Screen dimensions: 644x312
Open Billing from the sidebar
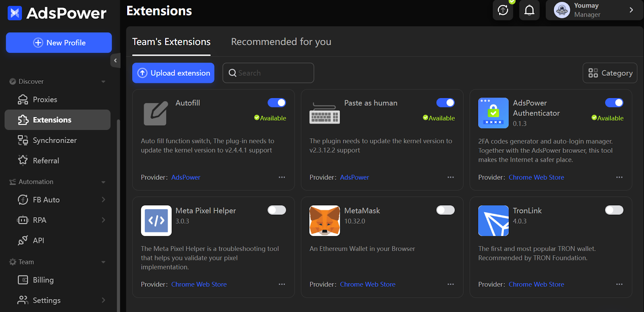click(58, 280)
